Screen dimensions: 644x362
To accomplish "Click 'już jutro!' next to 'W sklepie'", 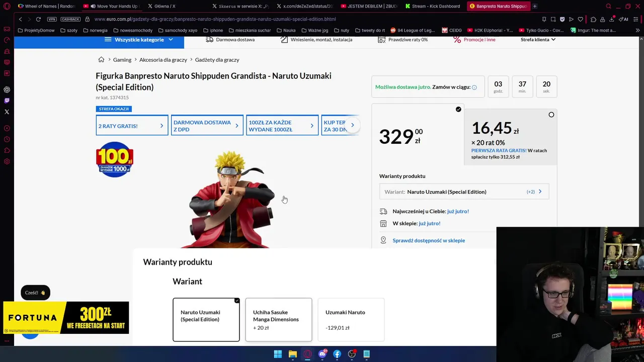I will click(x=429, y=223).
